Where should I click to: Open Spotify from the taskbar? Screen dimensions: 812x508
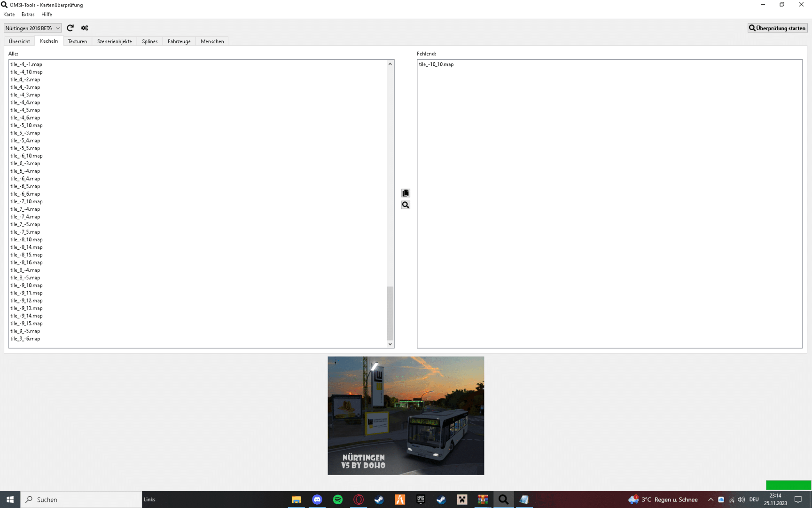pos(338,500)
